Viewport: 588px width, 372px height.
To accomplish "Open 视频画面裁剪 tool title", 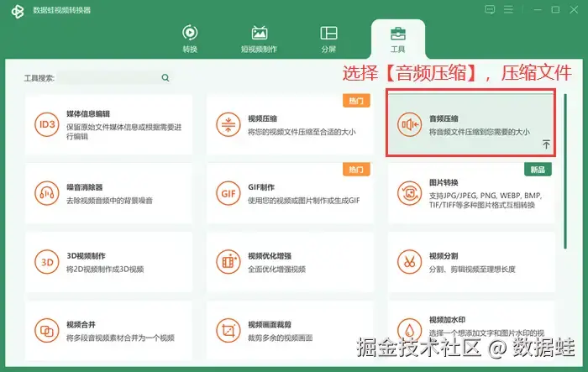I will (270, 325).
